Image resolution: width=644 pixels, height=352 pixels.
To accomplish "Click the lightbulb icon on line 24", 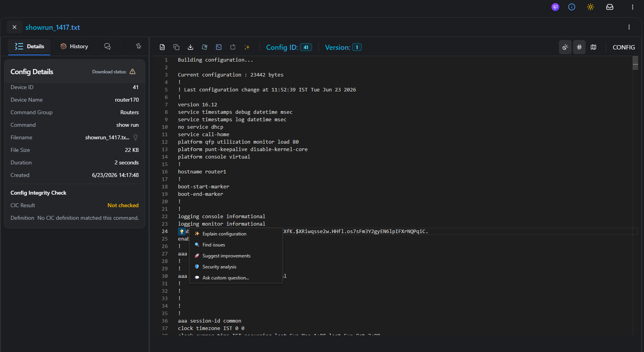I will coord(181,232).
